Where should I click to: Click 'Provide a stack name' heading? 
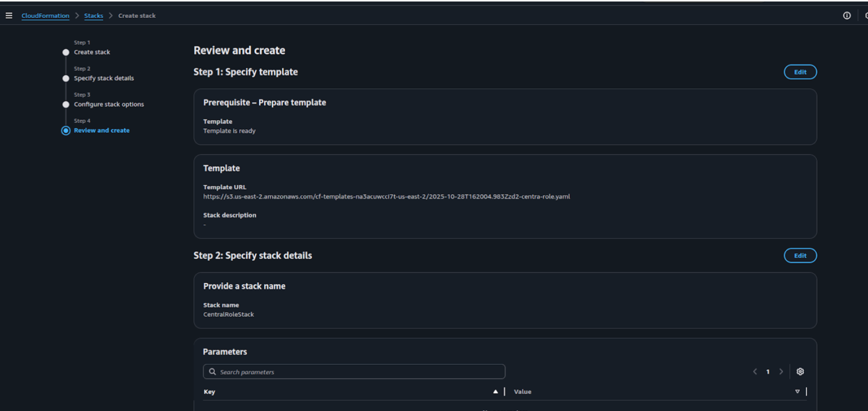pos(244,286)
